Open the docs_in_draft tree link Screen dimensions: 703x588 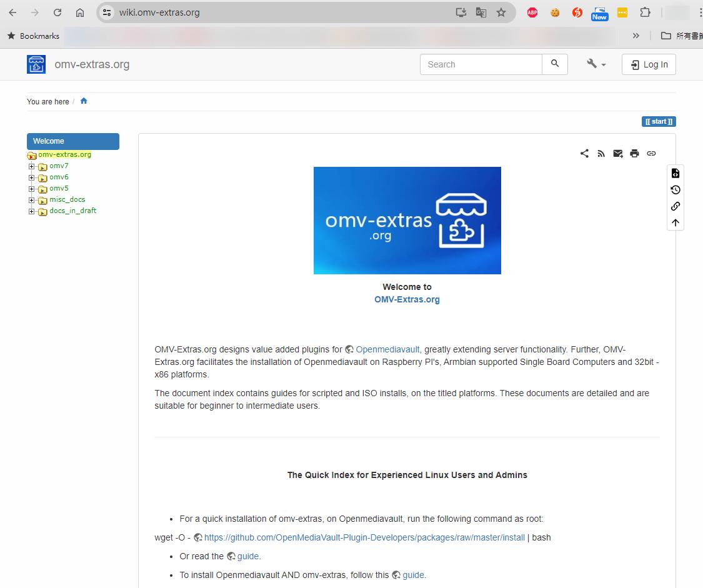[x=72, y=211]
